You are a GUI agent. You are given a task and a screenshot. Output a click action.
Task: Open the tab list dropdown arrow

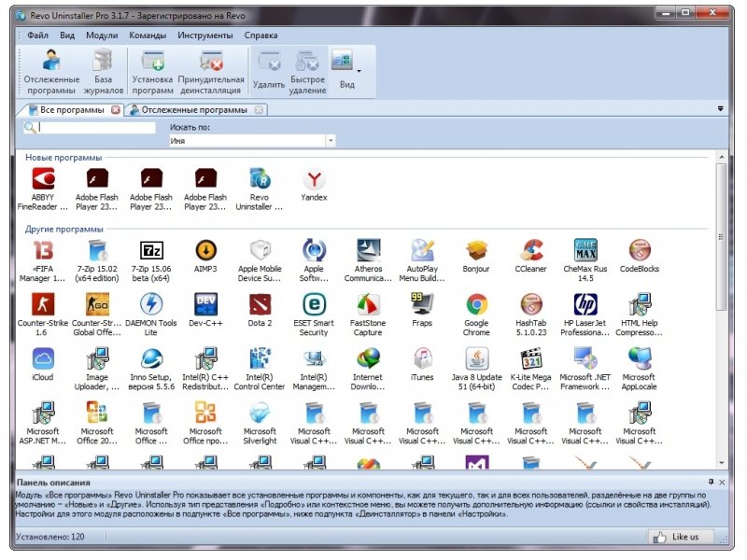(x=720, y=109)
